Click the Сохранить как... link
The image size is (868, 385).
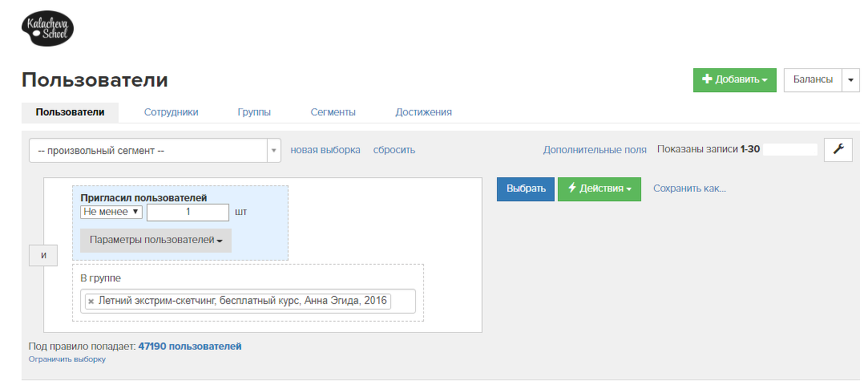point(689,189)
